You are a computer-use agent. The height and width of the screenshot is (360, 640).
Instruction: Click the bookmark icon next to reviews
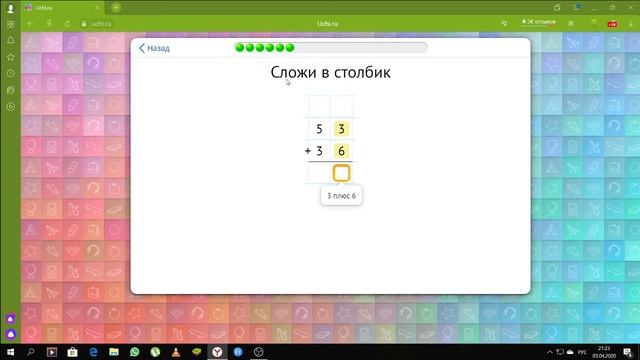[571, 23]
